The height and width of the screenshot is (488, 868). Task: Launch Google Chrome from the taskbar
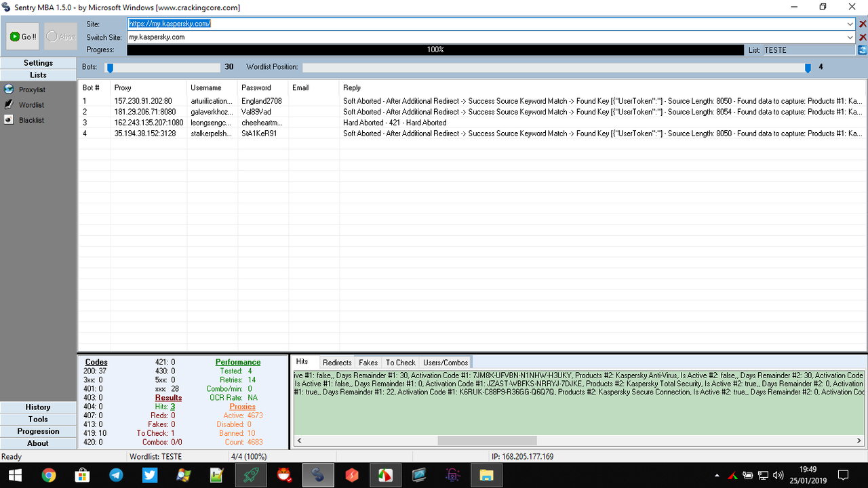tap(49, 475)
